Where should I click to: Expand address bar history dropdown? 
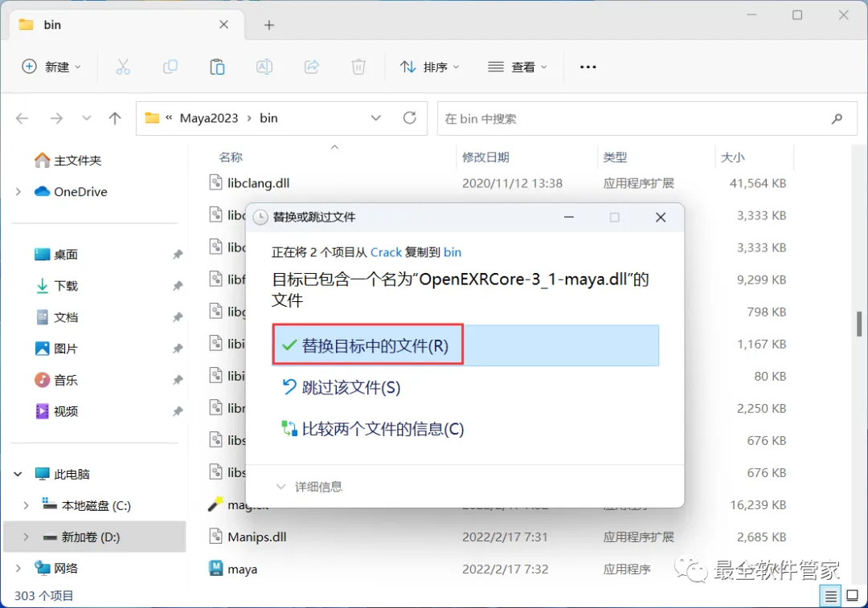coord(376,118)
